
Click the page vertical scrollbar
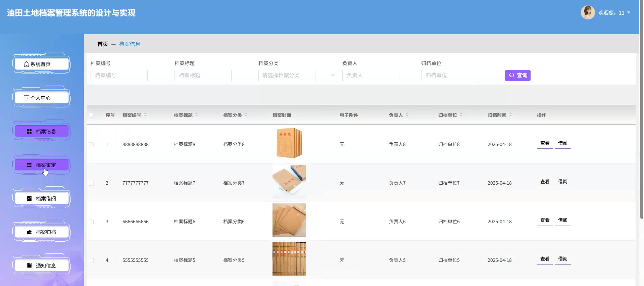tap(642, 109)
